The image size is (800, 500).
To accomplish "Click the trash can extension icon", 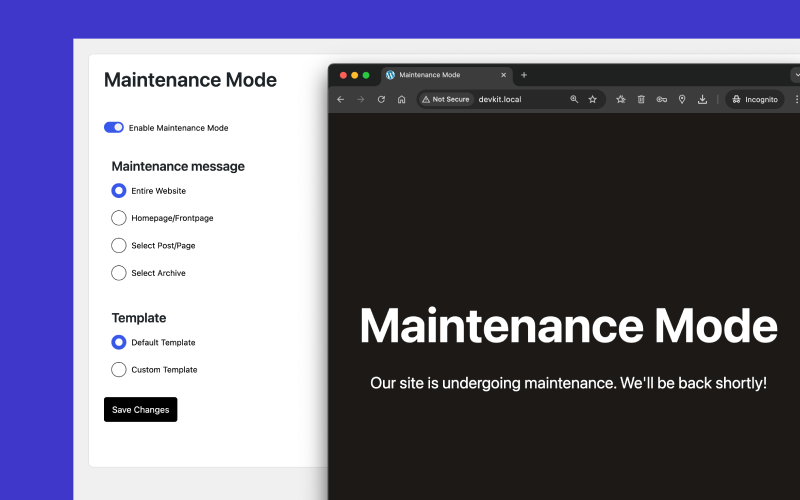I will coord(641,99).
